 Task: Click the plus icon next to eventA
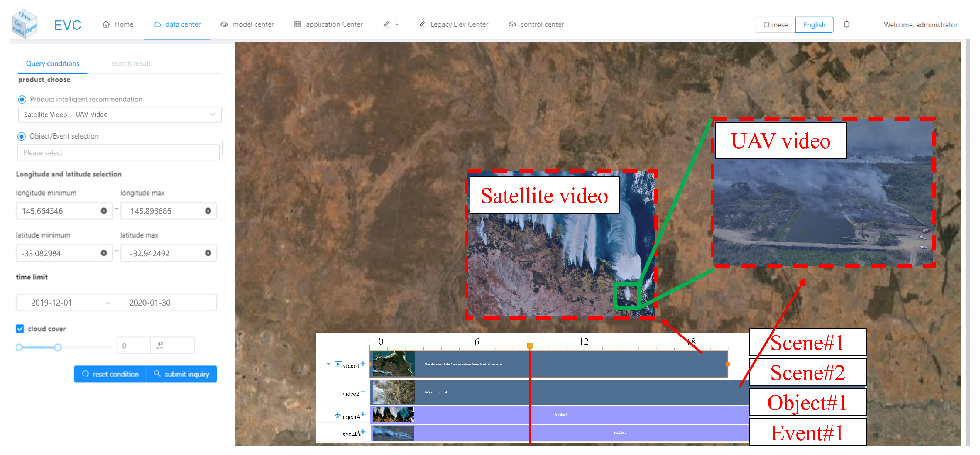pos(363,432)
